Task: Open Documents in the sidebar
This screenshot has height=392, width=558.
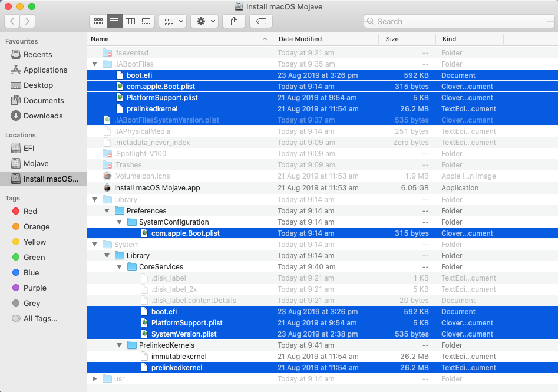Action: [44, 100]
